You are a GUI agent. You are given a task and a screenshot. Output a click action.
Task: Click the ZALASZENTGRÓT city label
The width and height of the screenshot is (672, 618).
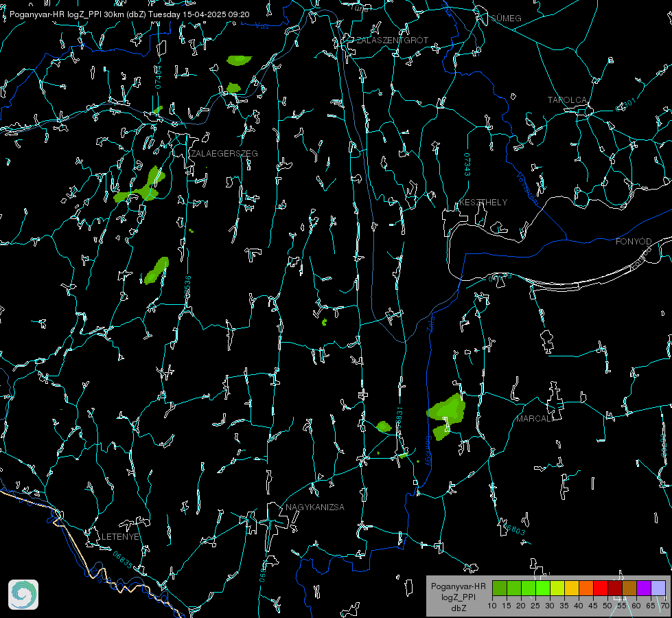[x=392, y=41]
